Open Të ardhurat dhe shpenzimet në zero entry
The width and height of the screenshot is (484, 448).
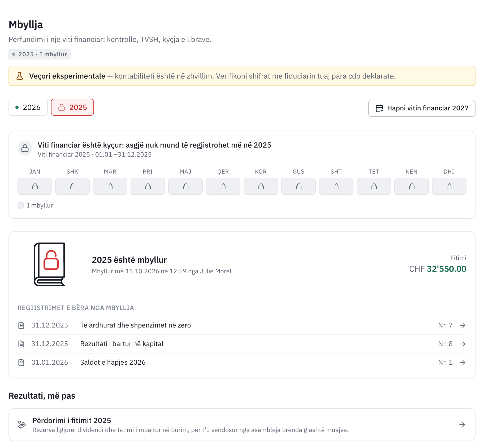(242, 325)
